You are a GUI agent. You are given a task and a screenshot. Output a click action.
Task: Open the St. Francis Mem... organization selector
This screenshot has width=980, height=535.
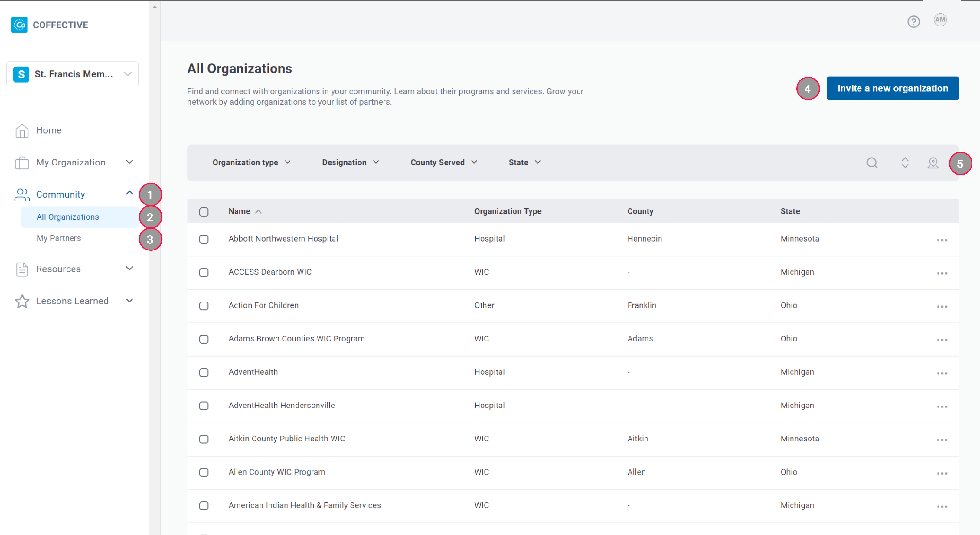click(x=72, y=74)
